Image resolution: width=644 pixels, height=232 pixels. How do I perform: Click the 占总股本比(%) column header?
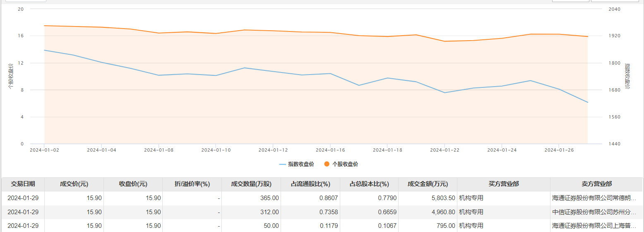[369, 184]
